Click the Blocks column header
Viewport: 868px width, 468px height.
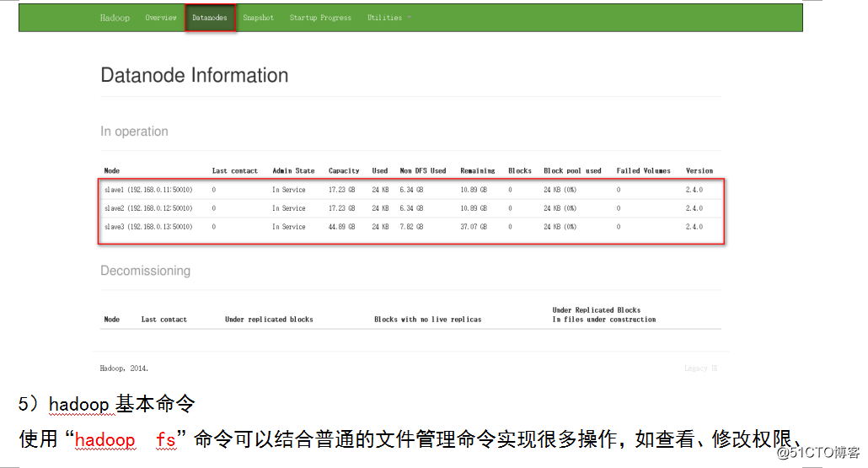click(x=520, y=170)
